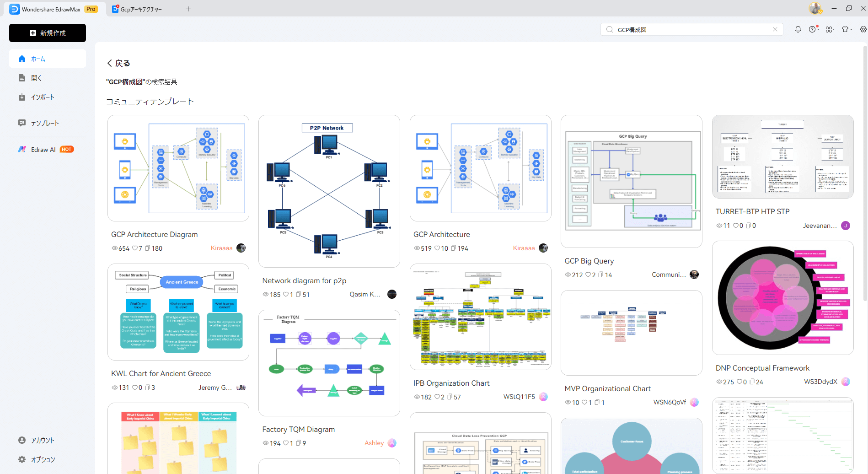Click the user profile avatar
Viewport: 868px width, 474px height.
(815, 8)
